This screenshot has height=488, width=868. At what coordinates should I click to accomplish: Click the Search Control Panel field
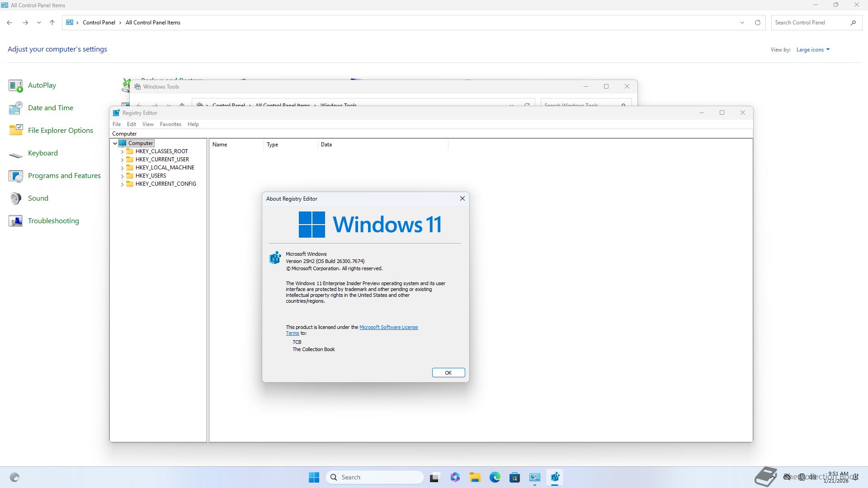pos(809,23)
